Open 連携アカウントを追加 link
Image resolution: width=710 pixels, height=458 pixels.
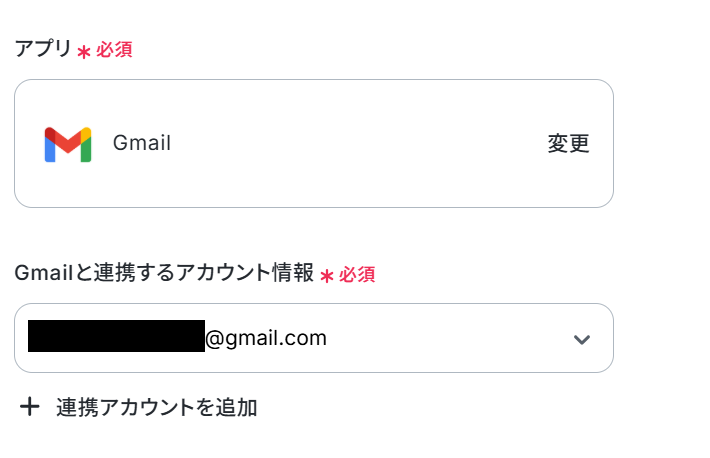(x=139, y=407)
